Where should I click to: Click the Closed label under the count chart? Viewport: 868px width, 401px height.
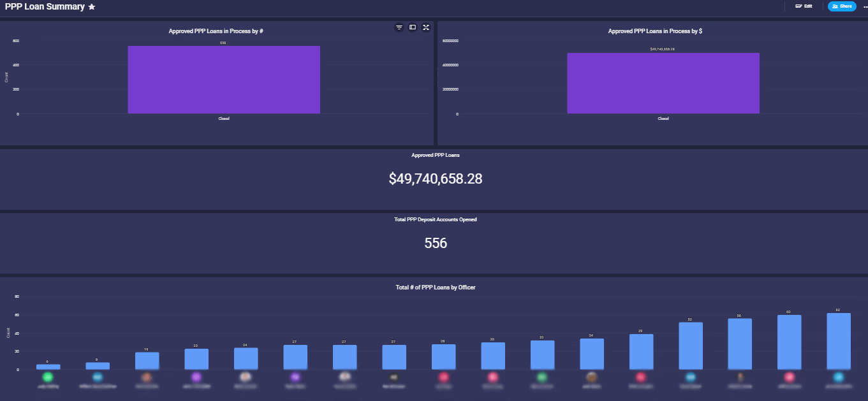click(224, 119)
